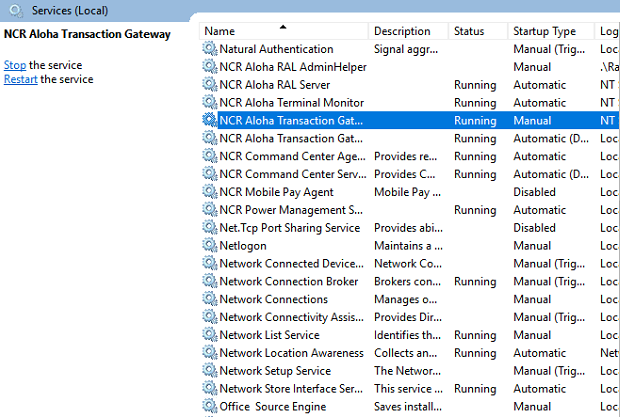Click gear icon beside Net.Tcp Port Sharing Service

click(210, 228)
